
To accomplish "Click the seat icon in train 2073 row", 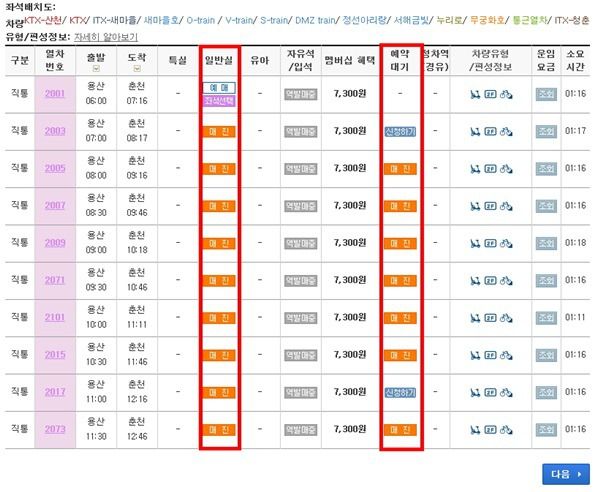I will click(x=475, y=430).
